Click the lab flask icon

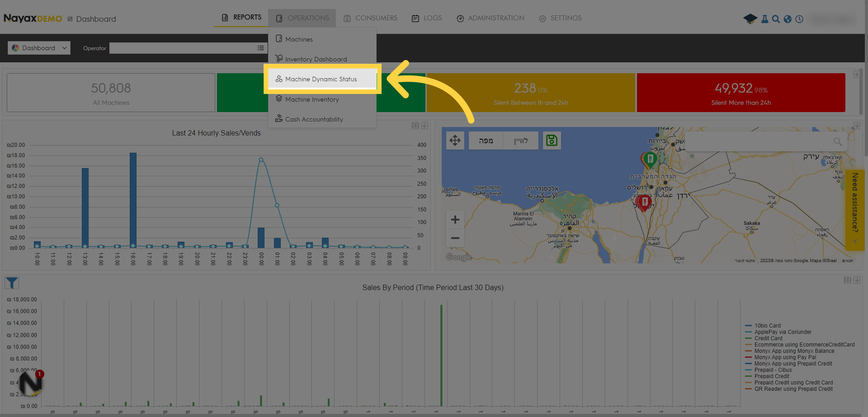pos(764,19)
